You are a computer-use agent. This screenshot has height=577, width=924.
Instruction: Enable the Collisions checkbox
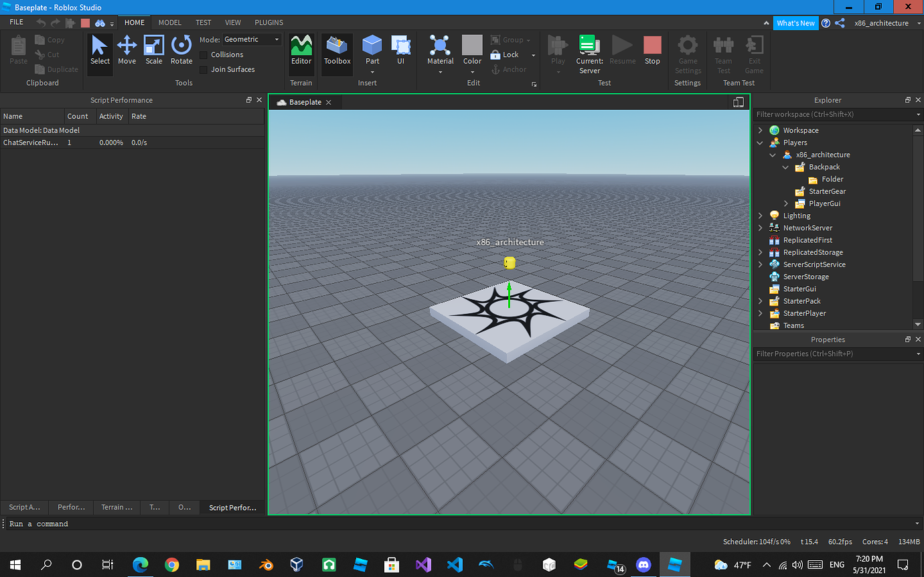click(204, 55)
